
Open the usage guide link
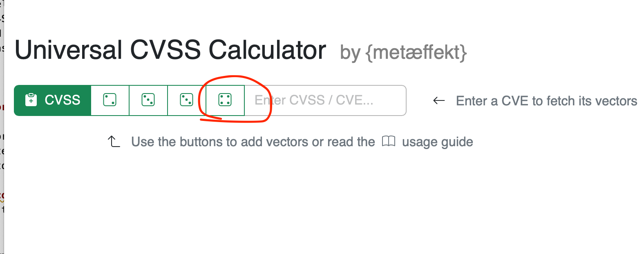click(x=437, y=142)
